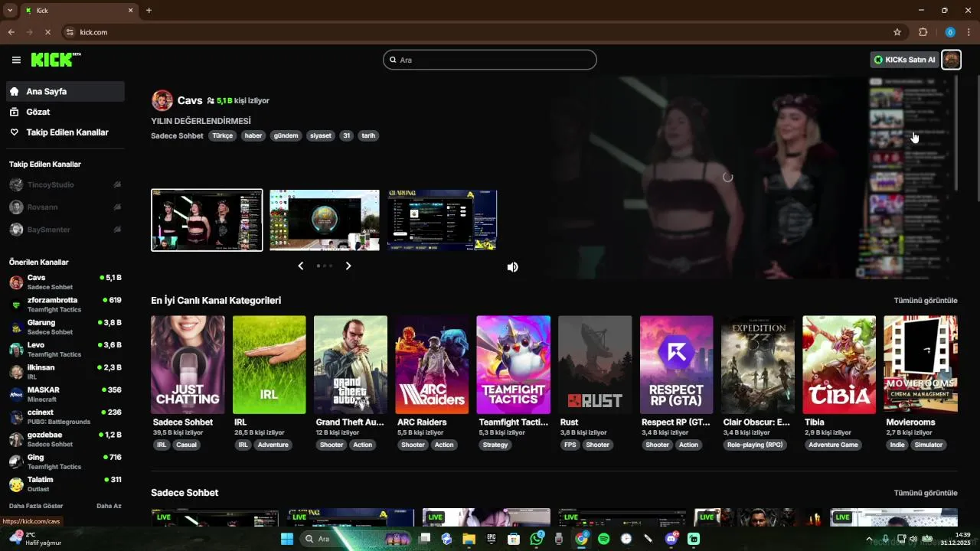Screen dimensions: 980x551
Task: Open Epic Games Launcher from taskbar
Action: click(492, 539)
